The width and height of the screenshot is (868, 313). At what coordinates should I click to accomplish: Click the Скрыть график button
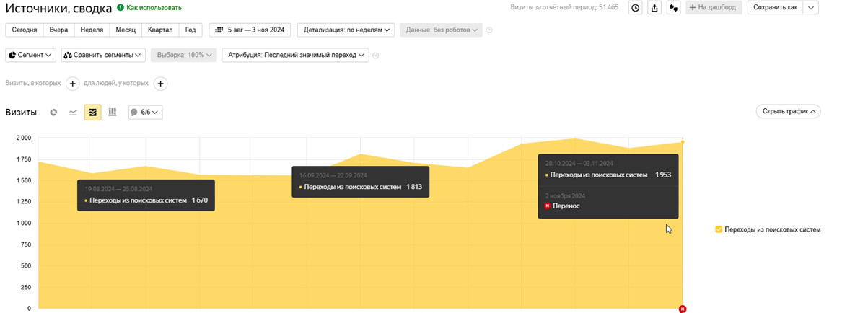tap(788, 111)
